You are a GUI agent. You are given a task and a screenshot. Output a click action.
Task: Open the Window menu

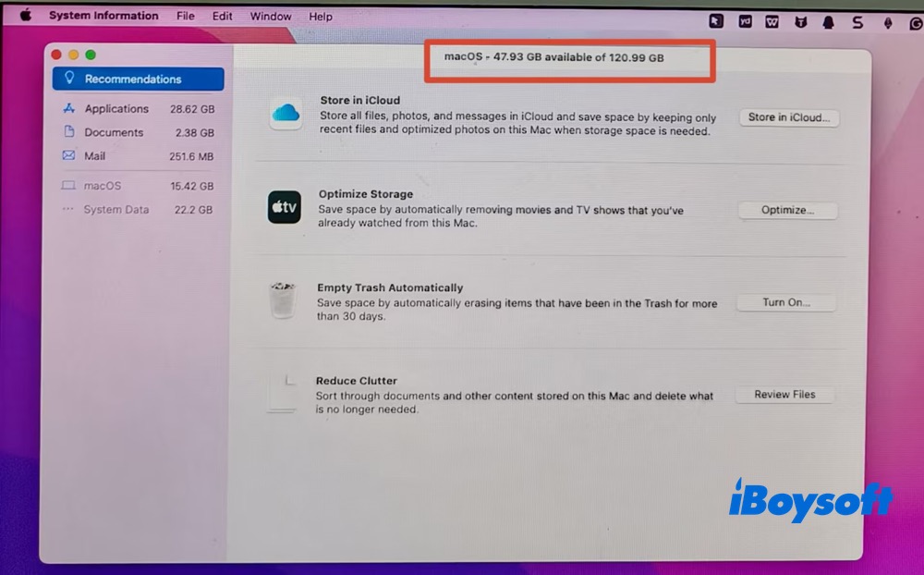[x=271, y=17]
